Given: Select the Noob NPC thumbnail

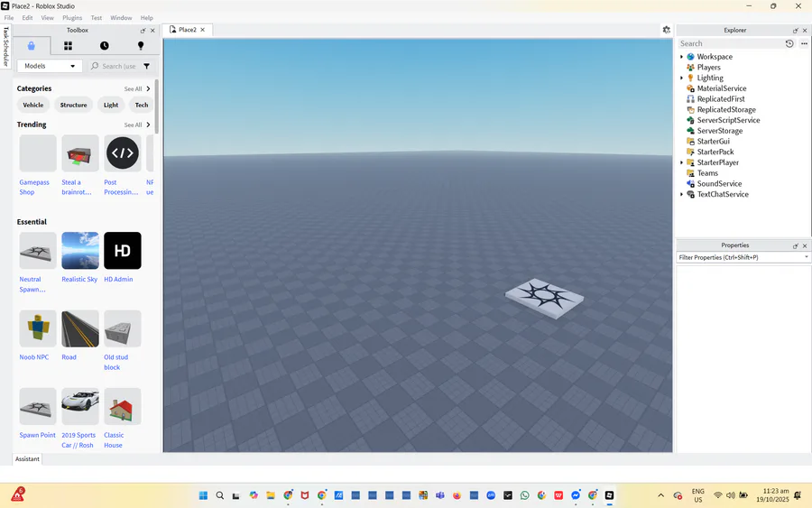Looking at the screenshot, I should point(38,328).
